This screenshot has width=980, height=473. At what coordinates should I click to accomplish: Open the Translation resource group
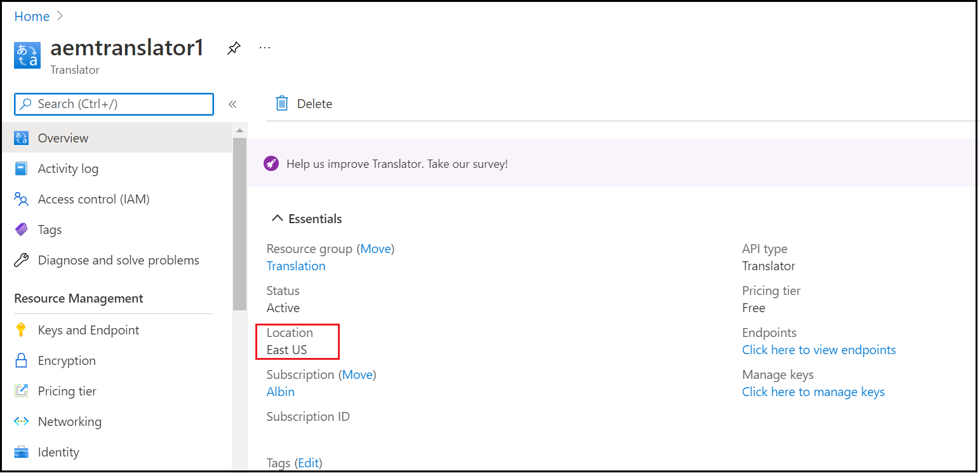coord(295,266)
